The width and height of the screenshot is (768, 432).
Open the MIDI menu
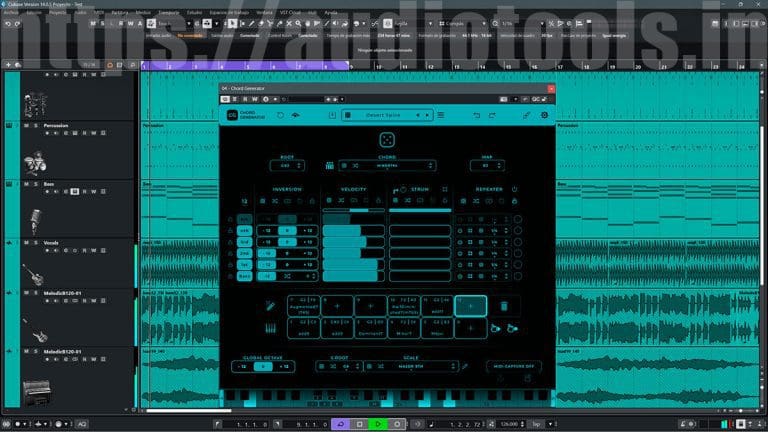[x=99, y=12]
